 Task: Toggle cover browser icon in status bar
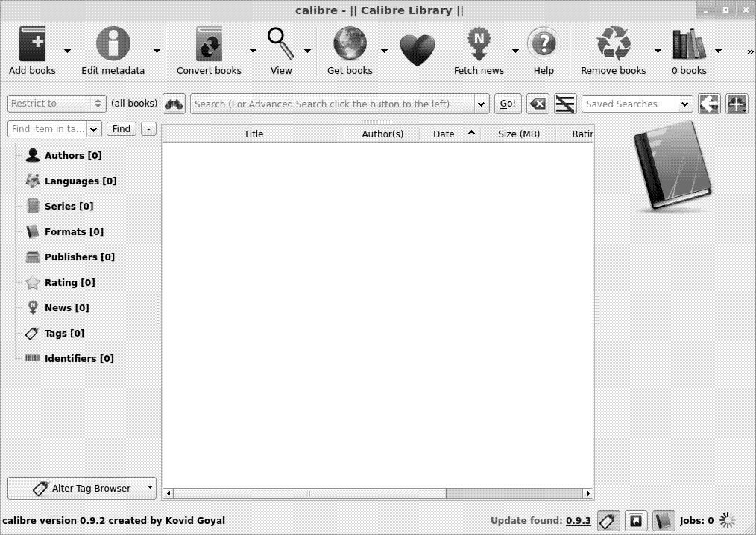(636, 521)
